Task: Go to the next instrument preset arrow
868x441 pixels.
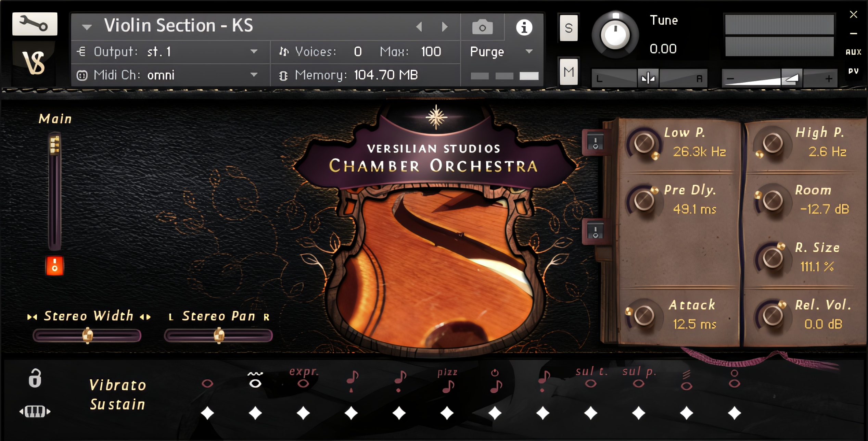Action: click(445, 27)
